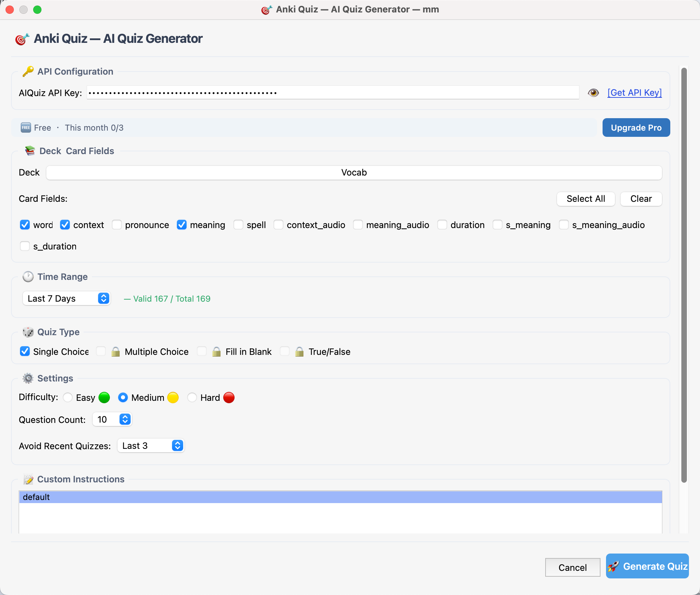Click Select All card fields button
The height and width of the screenshot is (595, 700).
pyautogui.click(x=586, y=199)
